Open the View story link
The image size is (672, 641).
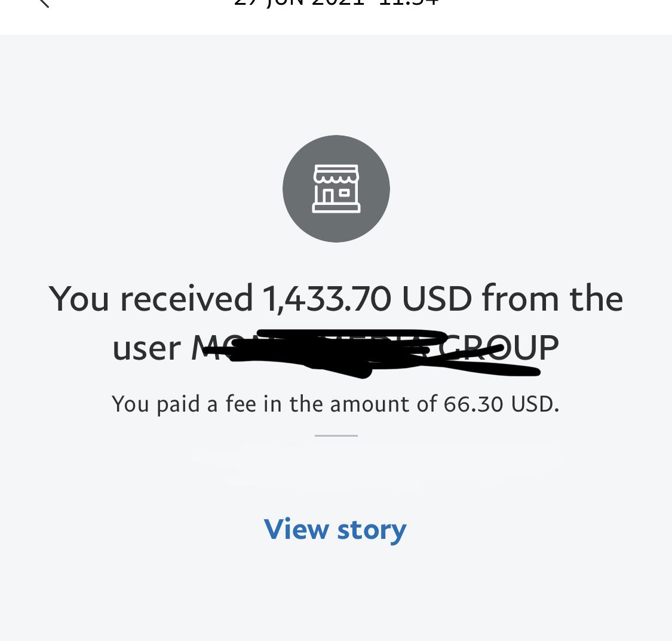point(335,529)
